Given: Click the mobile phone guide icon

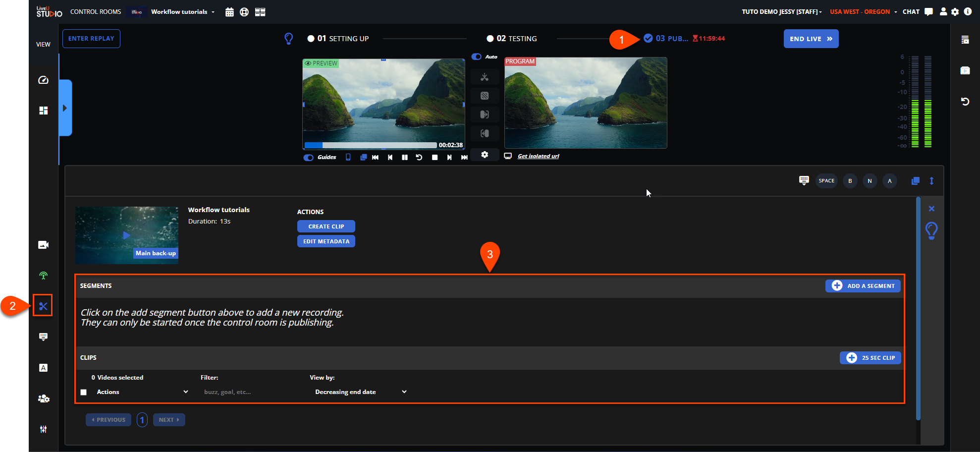Looking at the screenshot, I should (x=348, y=157).
